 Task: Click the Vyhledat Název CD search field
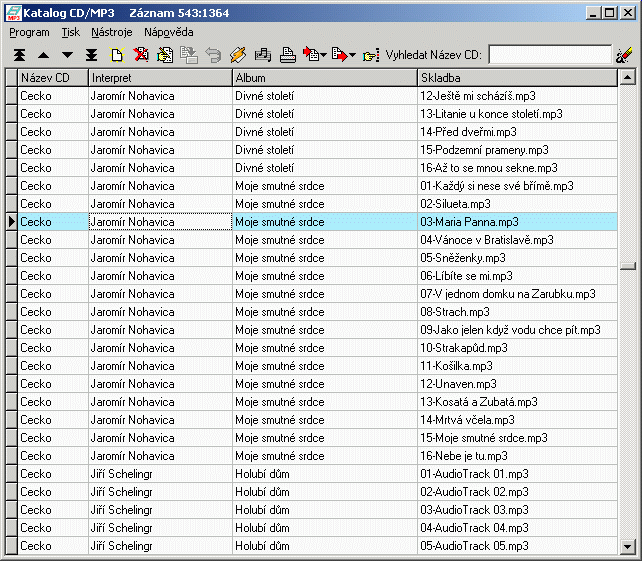click(549, 55)
